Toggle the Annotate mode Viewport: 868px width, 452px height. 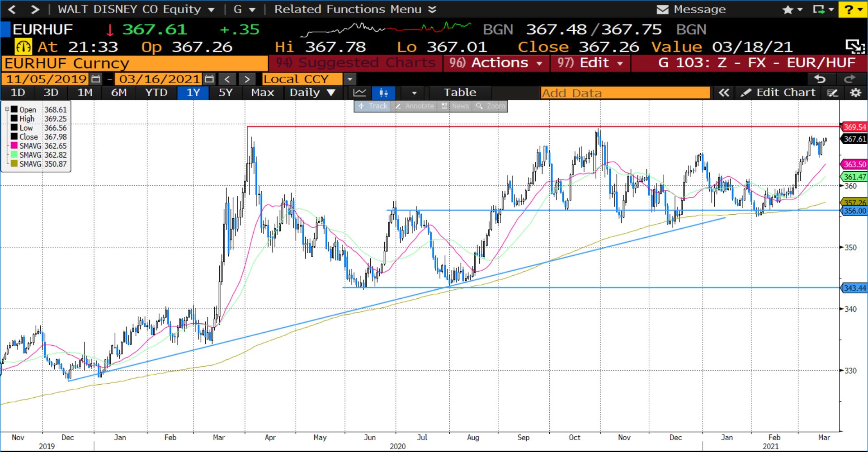[x=415, y=106]
